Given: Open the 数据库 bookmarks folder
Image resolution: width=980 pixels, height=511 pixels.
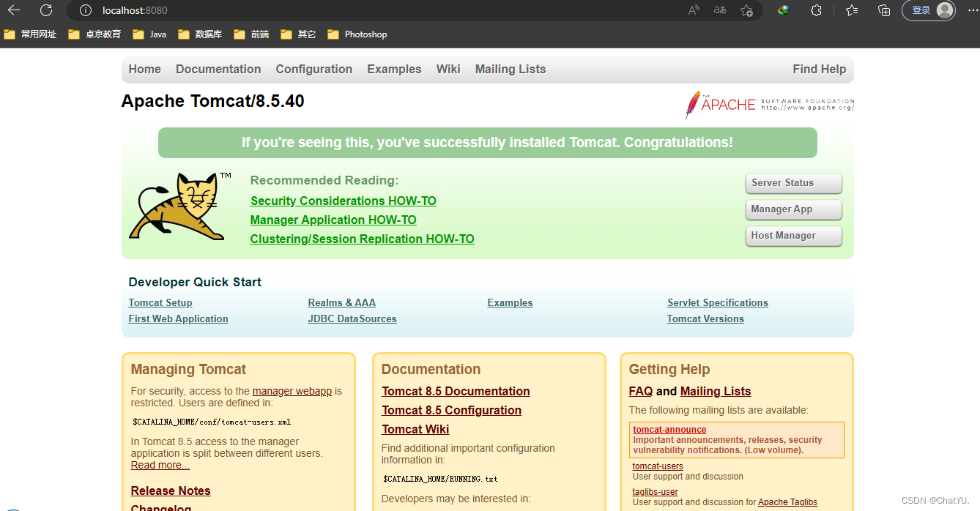Looking at the screenshot, I should 200,34.
